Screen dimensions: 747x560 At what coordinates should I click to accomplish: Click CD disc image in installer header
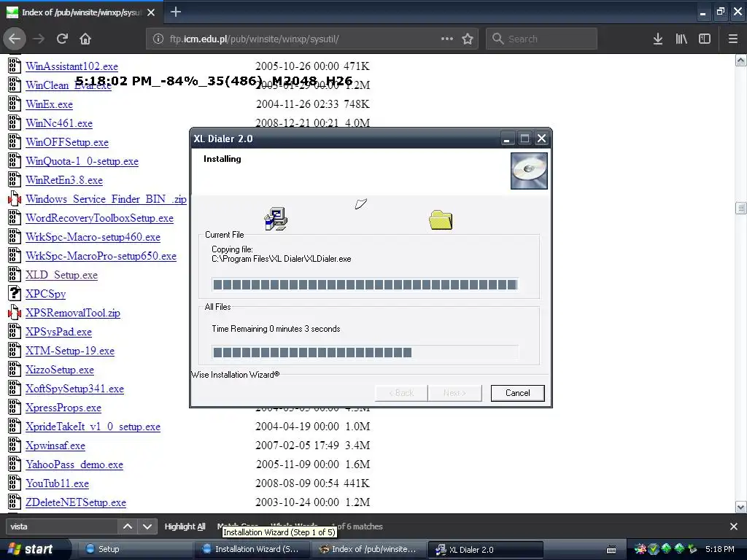pyautogui.click(x=529, y=171)
